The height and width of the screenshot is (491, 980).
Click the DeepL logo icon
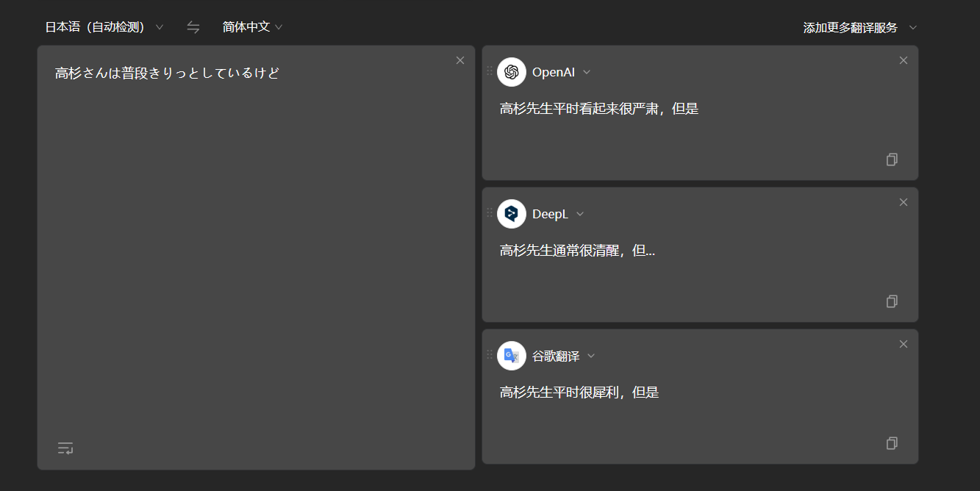(x=512, y=214)
